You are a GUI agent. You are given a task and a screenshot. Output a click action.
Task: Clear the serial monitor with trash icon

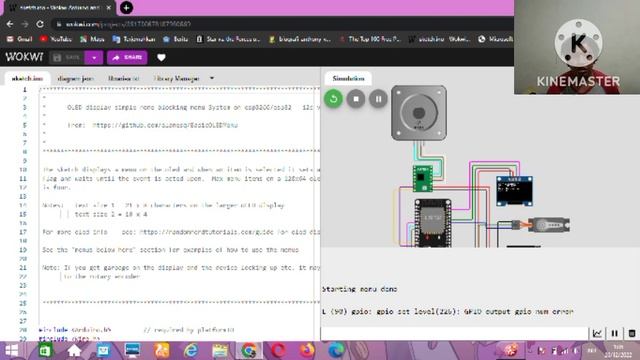click(632, 333)
